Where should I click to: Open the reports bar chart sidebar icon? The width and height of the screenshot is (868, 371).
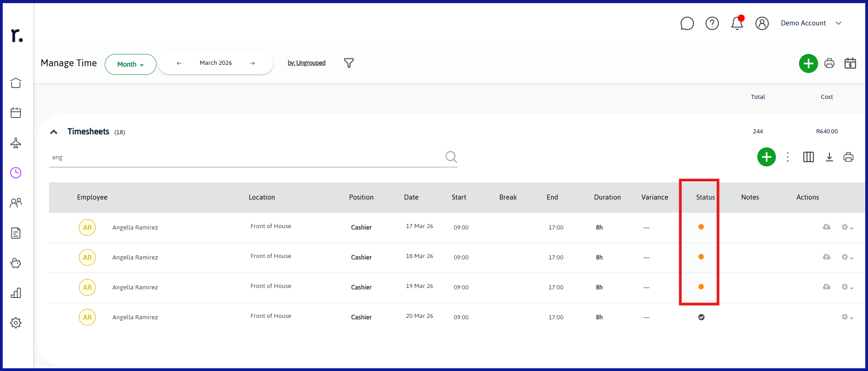tap(16, 293)
